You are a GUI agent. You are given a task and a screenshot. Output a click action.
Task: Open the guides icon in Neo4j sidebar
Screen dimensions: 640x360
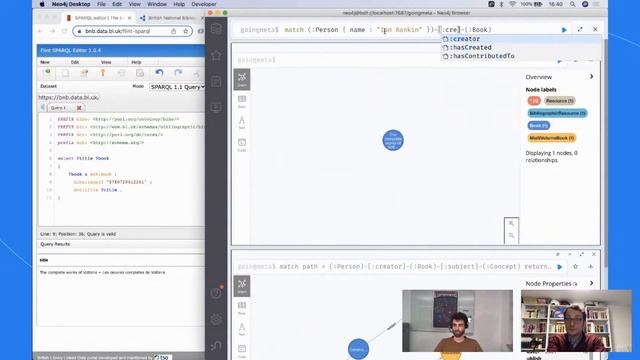pyautogui.click(x=216, y=107)
